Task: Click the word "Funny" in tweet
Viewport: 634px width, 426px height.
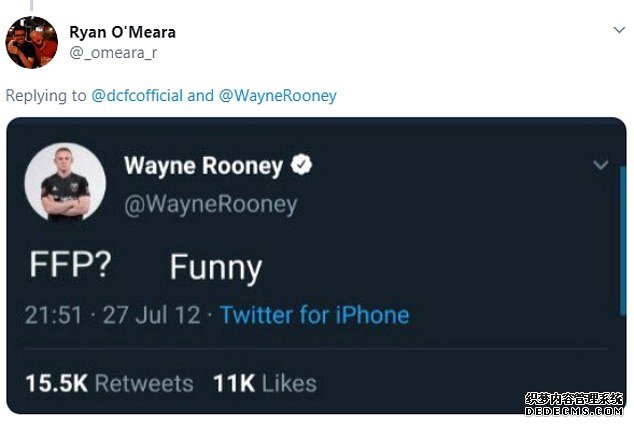Action: [x=215, y=268]
